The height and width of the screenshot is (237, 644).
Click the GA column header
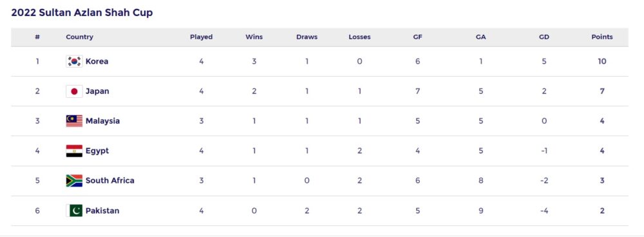[x=480, y=37]
